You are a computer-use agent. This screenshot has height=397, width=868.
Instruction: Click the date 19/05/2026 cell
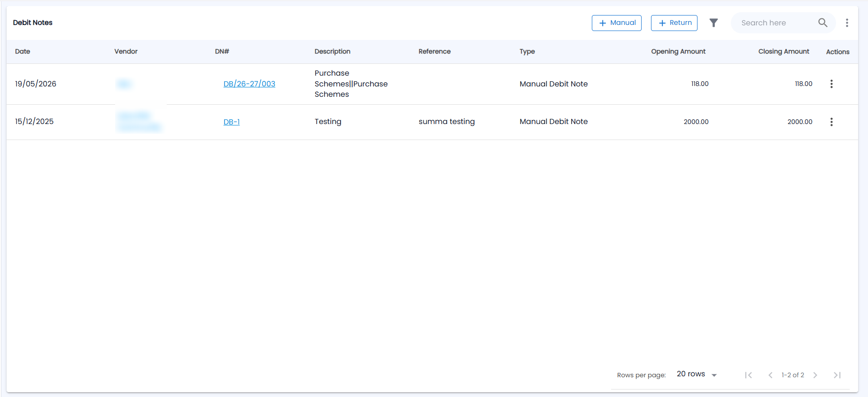[36, 84]
